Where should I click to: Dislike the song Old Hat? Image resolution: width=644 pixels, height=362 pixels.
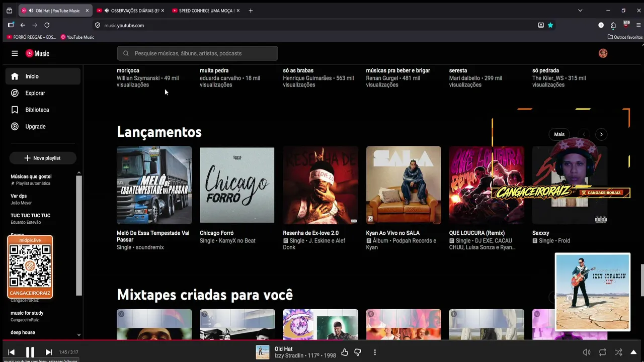358,352
